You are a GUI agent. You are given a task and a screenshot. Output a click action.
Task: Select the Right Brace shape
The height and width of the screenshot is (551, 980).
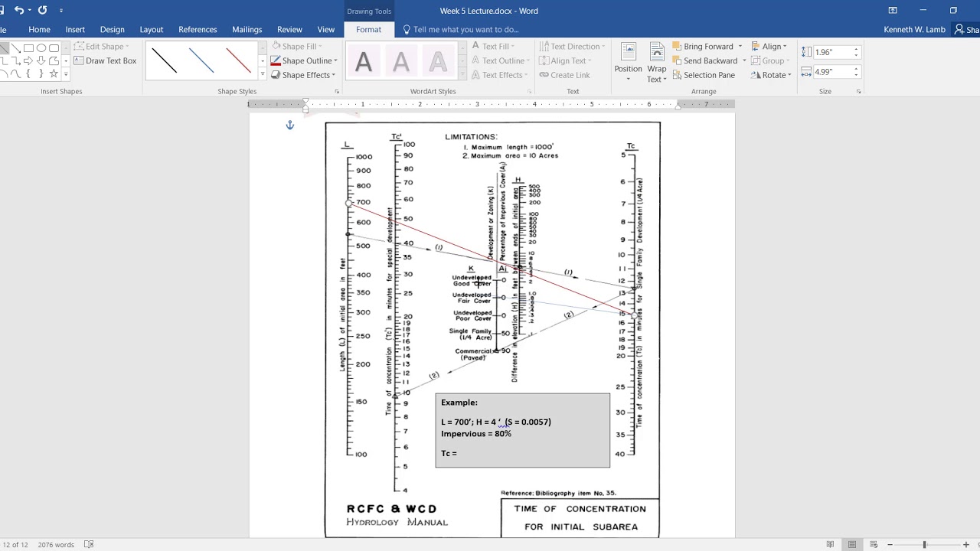click(x=41, y=73)
